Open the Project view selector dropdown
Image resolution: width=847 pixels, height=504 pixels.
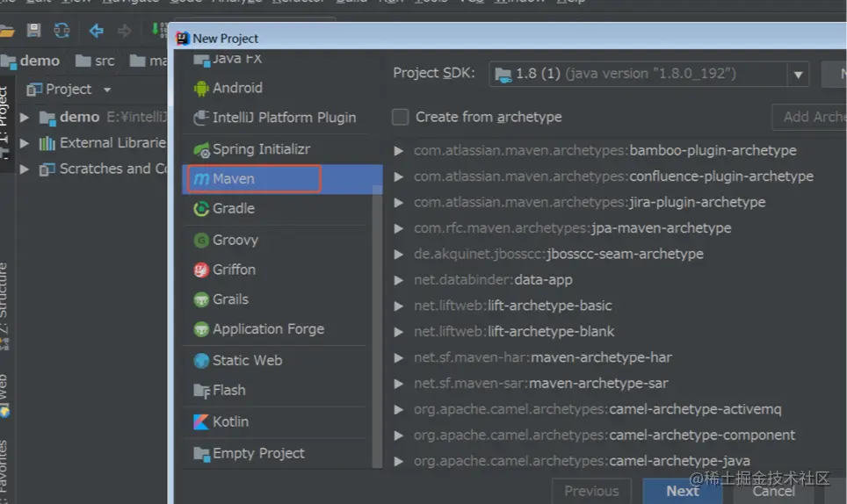pyautogui.click(x=107, y=90)
